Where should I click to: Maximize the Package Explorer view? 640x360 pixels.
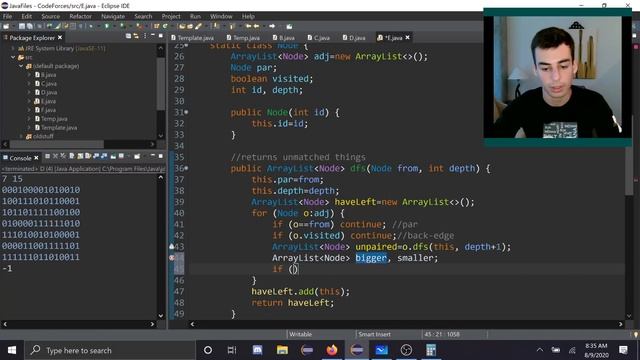point(161,36)
